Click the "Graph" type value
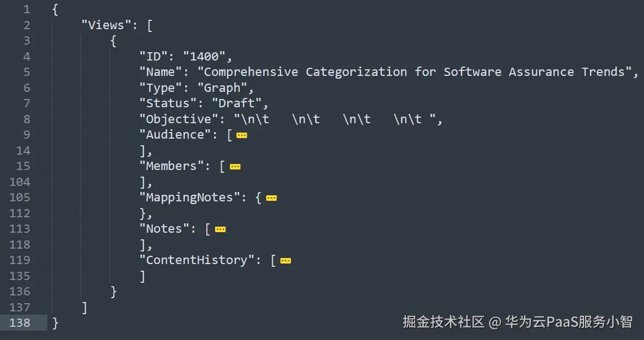 (x=222, y=88)
